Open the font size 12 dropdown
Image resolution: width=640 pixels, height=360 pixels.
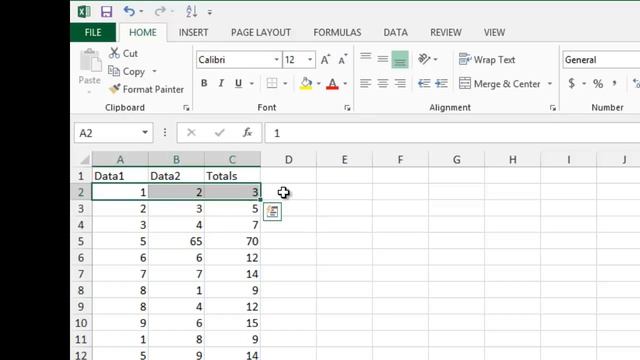tap(310, 60)
